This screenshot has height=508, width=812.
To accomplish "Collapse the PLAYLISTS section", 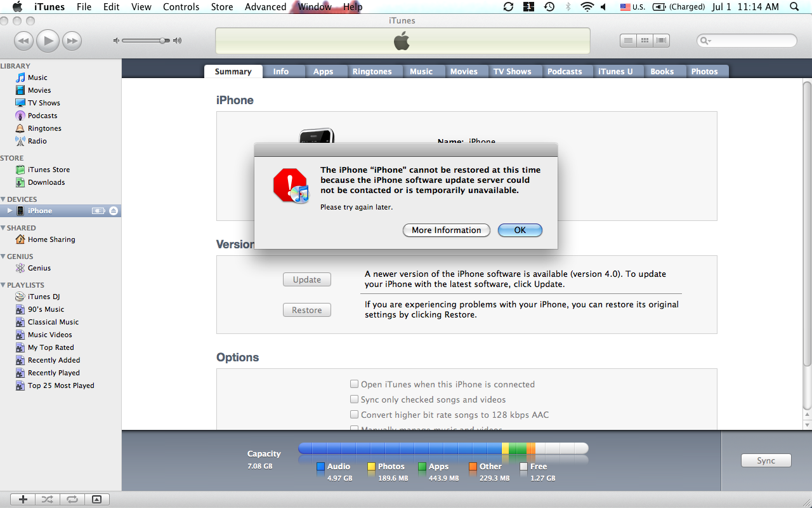I will point(3,285).
